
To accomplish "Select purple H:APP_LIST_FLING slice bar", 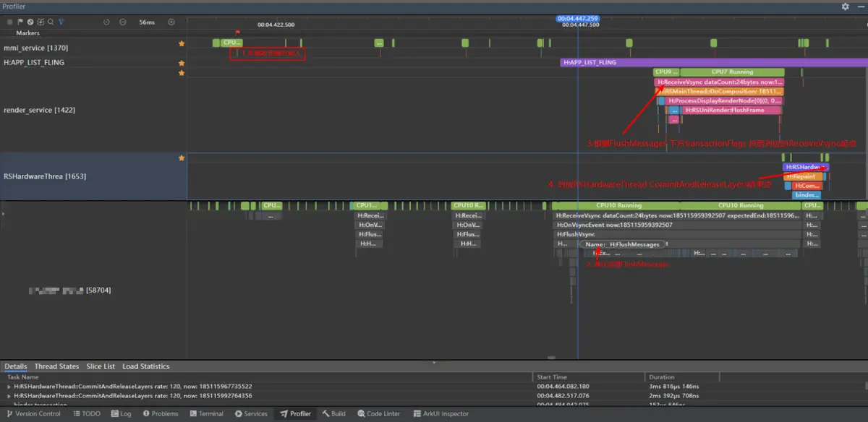I will [x=713, y=63].
